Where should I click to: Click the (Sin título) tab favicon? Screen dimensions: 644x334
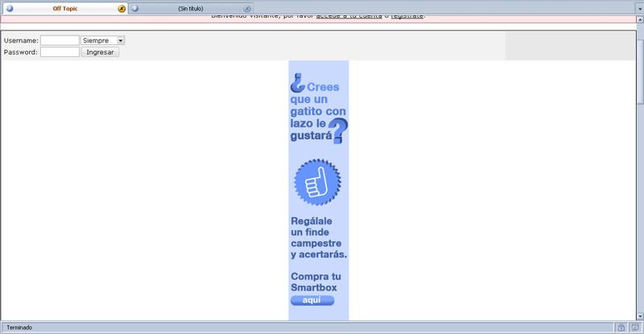click(135, 8)
